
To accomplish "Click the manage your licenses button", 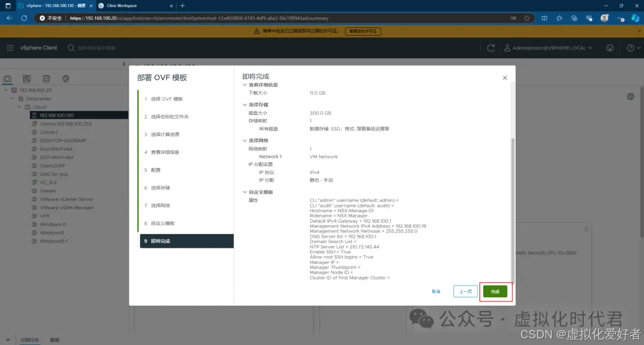I will click(363, 31).
